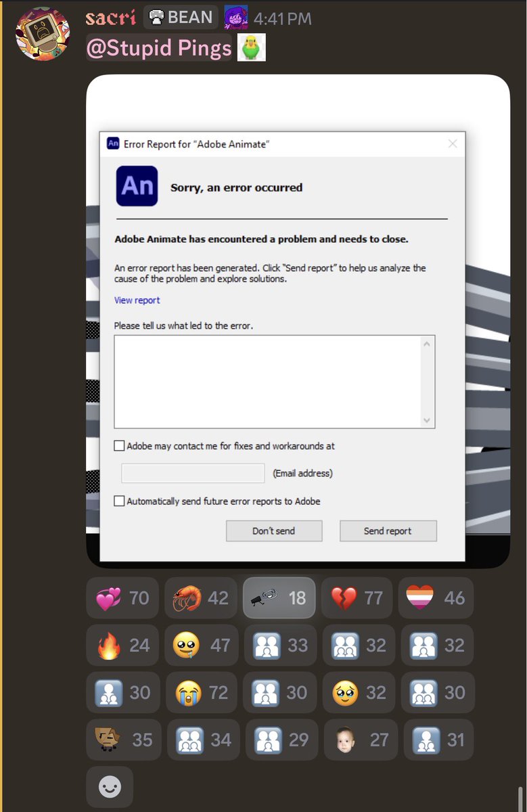This screenshot has height=812, width=527.
Task: Toggle the sparkling hearts reaction with 70
Action: tap(122, 598)
